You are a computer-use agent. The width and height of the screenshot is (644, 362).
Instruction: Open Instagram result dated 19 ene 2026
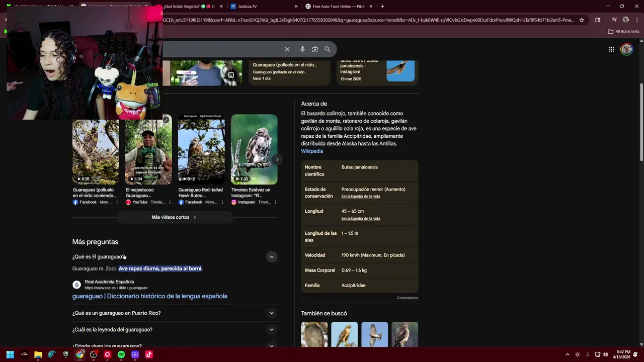[377, 72]
